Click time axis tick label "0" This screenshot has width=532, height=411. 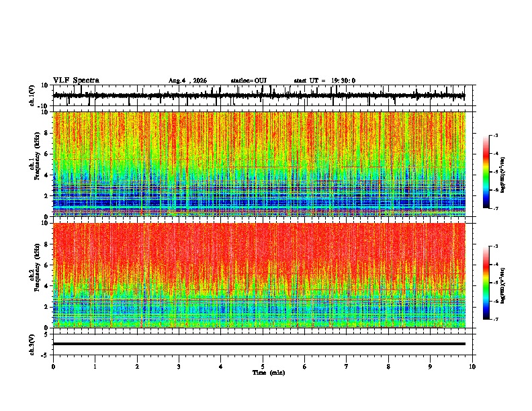click(x=53, y=367)
